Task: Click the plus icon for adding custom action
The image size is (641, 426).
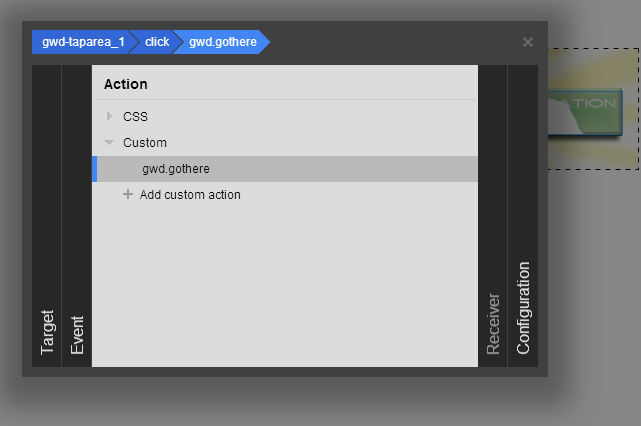Action: (x=127, y=195)
